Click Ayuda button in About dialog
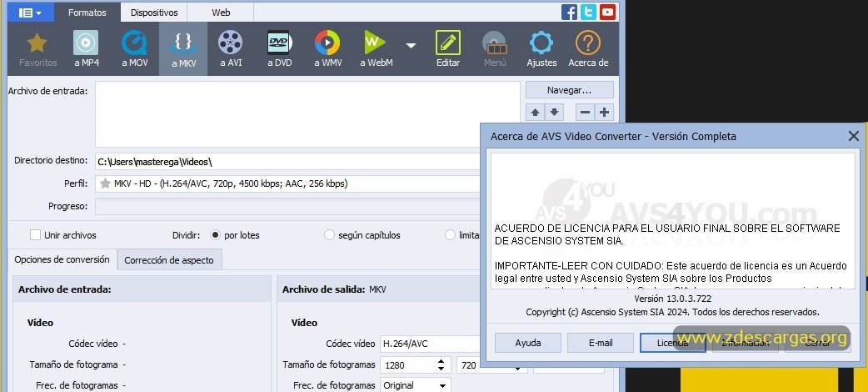Viewport: 868px width, 392px height. click(528, 343)
